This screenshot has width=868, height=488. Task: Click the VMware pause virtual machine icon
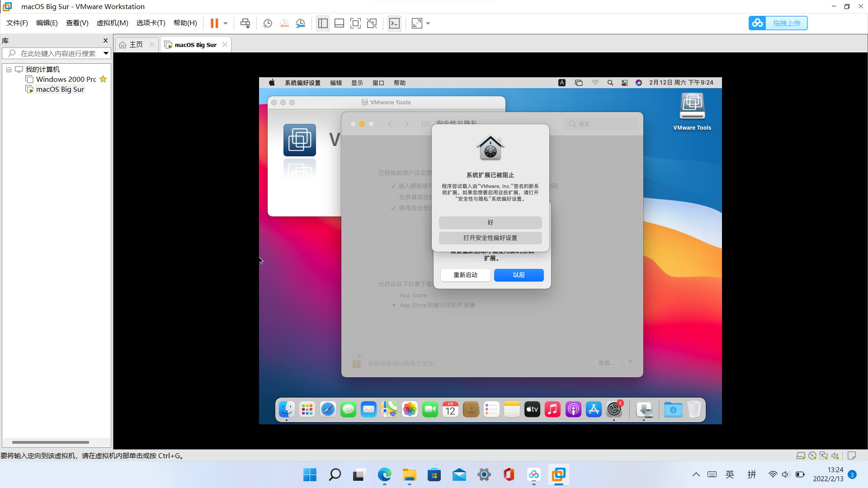coord(214,23)
